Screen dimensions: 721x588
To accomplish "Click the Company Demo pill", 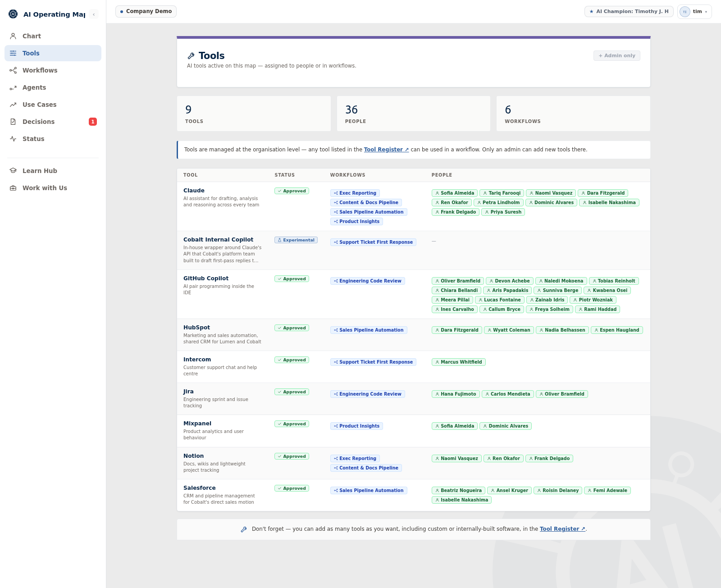I will tap(146, 11).
